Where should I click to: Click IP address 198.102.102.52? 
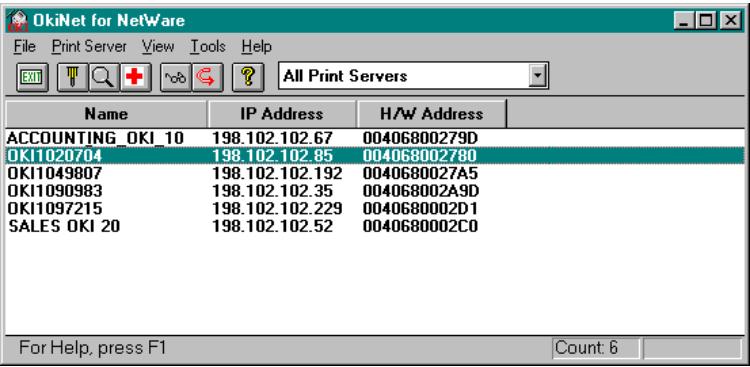point(272,226)
